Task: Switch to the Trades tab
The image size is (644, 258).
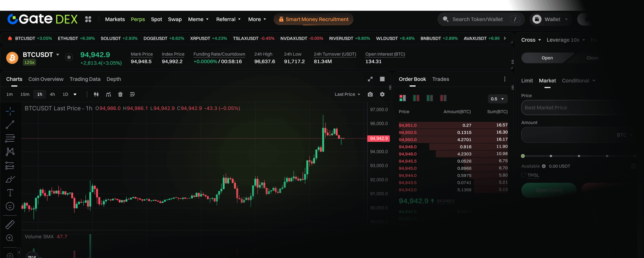Action: [440, 79]
